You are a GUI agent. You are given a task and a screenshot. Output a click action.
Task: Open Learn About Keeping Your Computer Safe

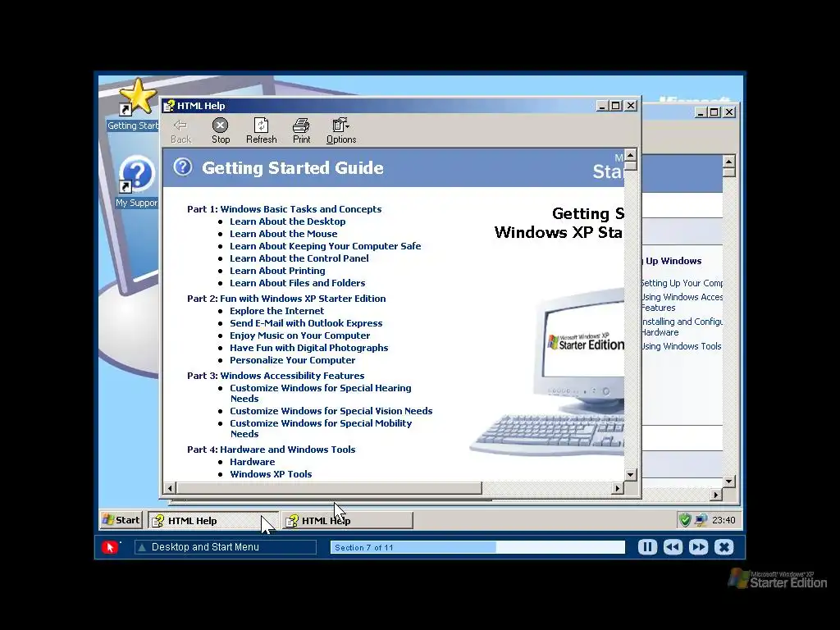pyautogui.click(x=325, y=246)
